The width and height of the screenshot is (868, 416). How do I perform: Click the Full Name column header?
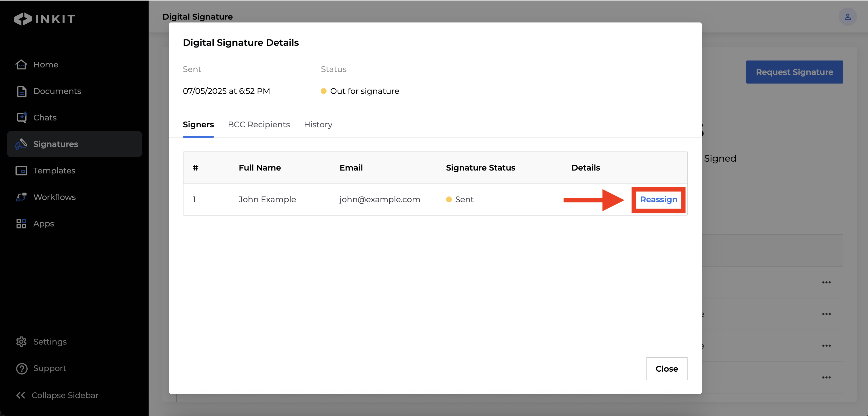click(259, 168)
